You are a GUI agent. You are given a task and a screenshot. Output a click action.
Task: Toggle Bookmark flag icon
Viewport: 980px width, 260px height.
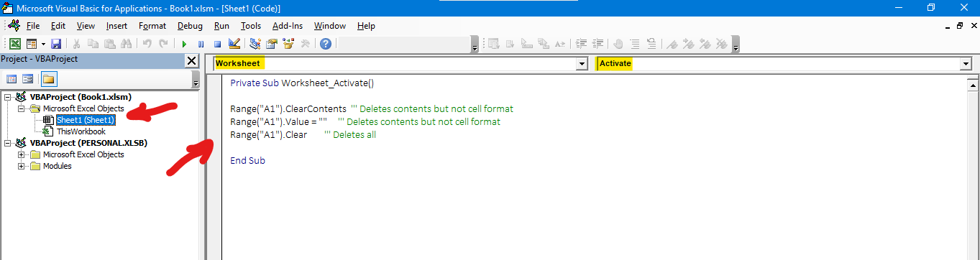point(672,44)
